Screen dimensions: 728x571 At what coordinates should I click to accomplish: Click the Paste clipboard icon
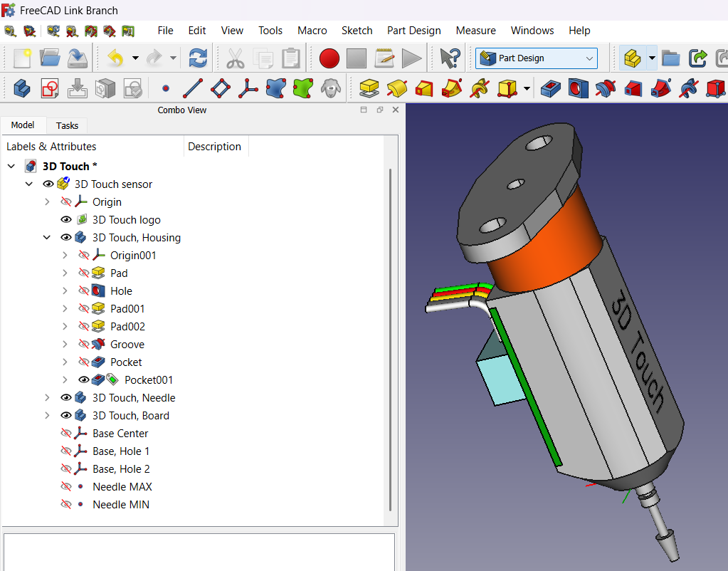[291, 58]
